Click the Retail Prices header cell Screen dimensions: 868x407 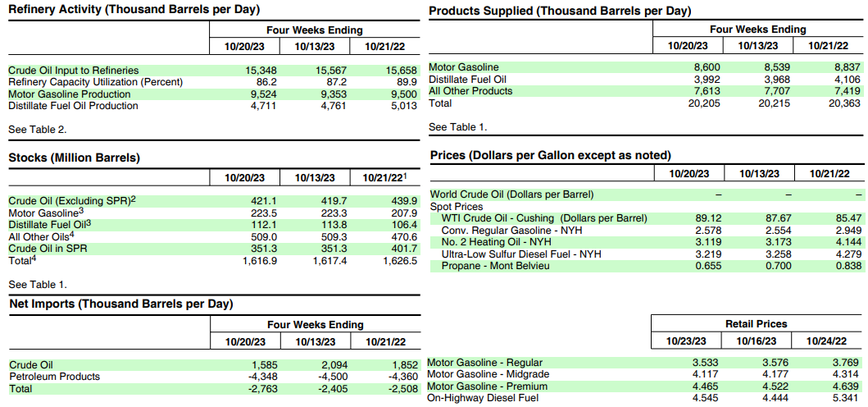[x=757, y=323]
